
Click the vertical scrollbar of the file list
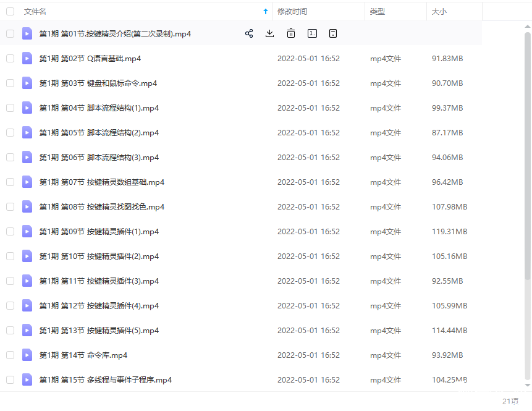tap(527, 155)
